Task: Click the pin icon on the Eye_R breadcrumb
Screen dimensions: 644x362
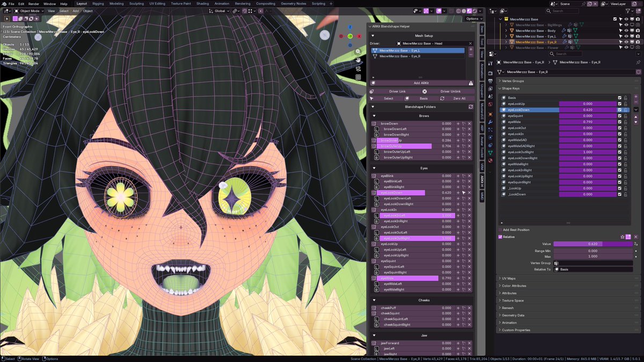Action: [x=639, y=62]
